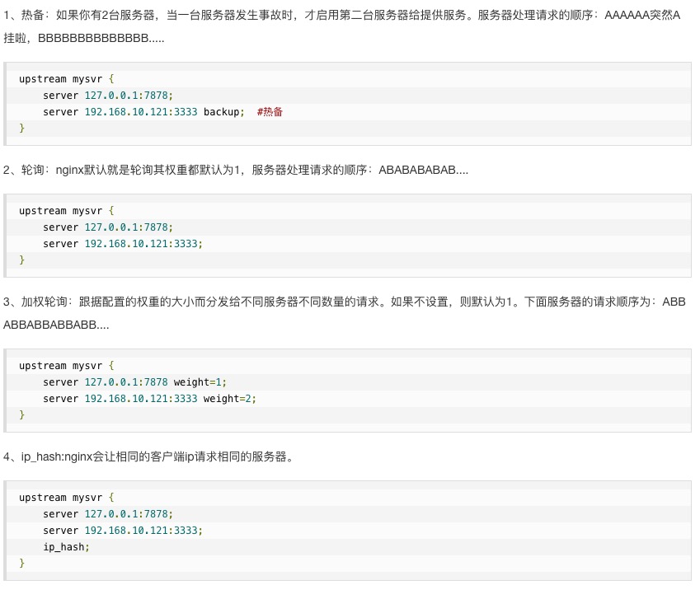The width and height of the screenshot is (700, 599).
Task: Click the red #热备 comment in the code
Action: [x=270, y=112]
